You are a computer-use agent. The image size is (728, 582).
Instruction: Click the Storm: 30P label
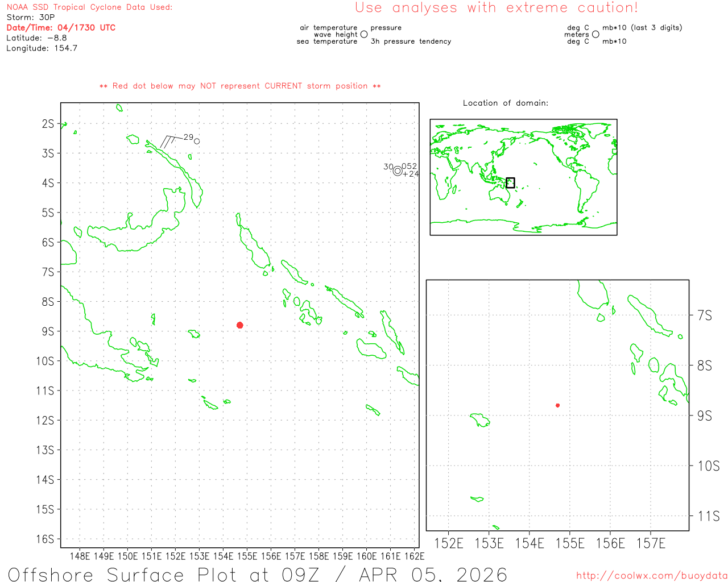(31, 18)
